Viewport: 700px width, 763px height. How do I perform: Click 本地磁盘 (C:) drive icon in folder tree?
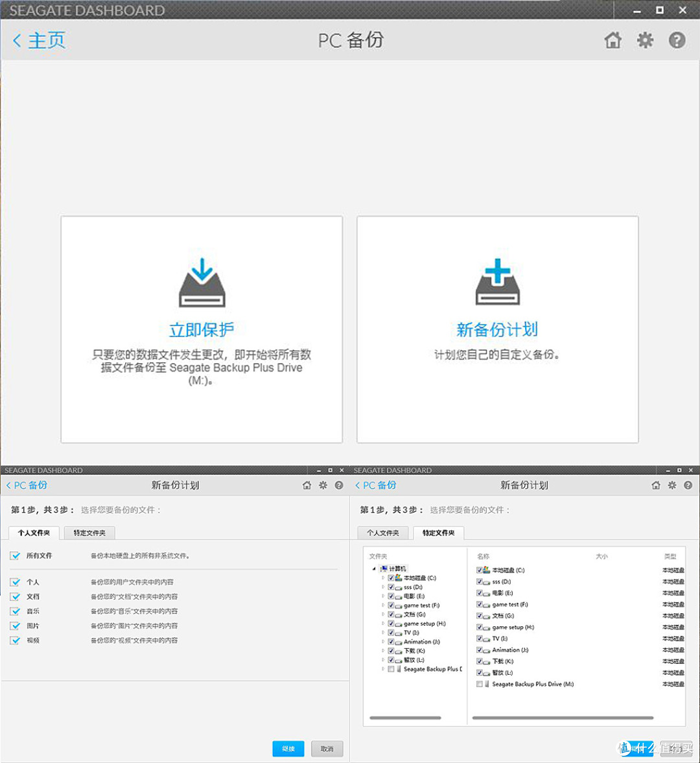(399, 578)
